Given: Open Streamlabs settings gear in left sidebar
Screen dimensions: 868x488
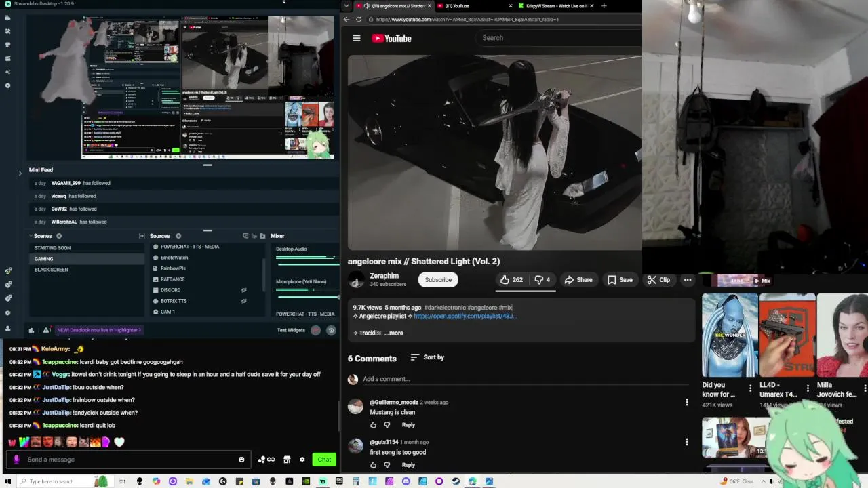Looking at the screenshot, I should (7, 312).
